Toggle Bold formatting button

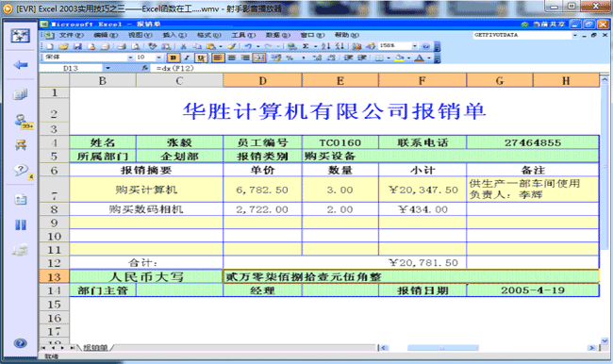[174, 58]
